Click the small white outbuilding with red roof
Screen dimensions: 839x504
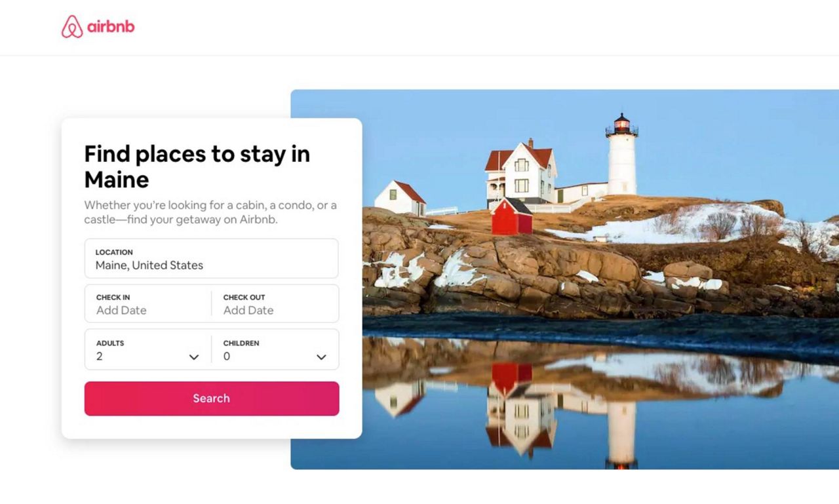[x=400, y=198]
